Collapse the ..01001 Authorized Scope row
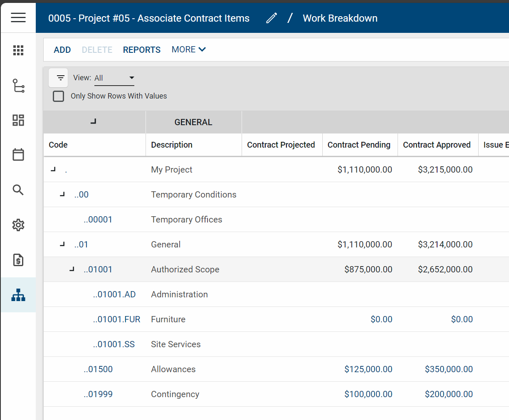 (72, 269)
